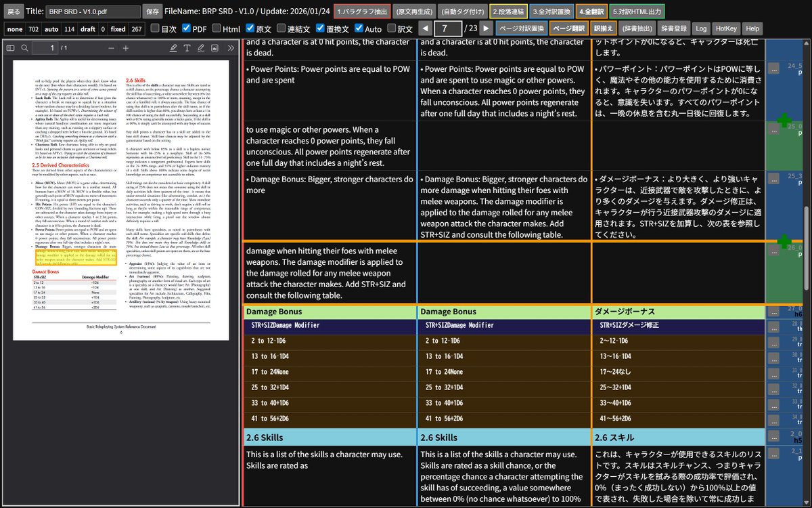This screenshot has width=812, height=508.
Task: Run step 2.段落連結
Action: coord(508,12)
